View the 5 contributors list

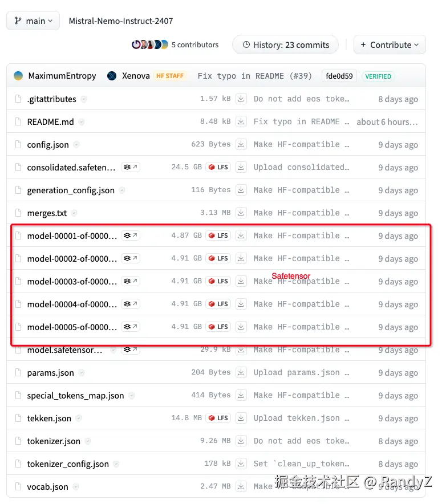click(195, 44)
